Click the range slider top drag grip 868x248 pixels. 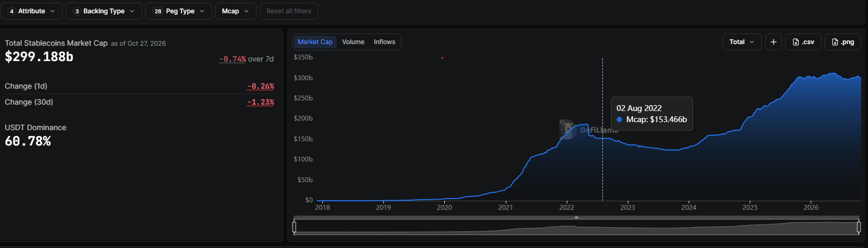point(576,217)
